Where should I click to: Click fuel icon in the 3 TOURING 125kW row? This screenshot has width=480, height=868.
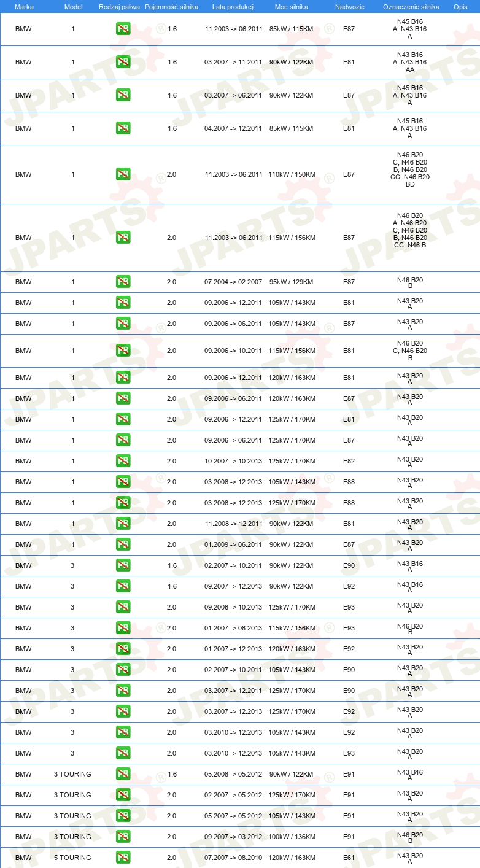123,795
